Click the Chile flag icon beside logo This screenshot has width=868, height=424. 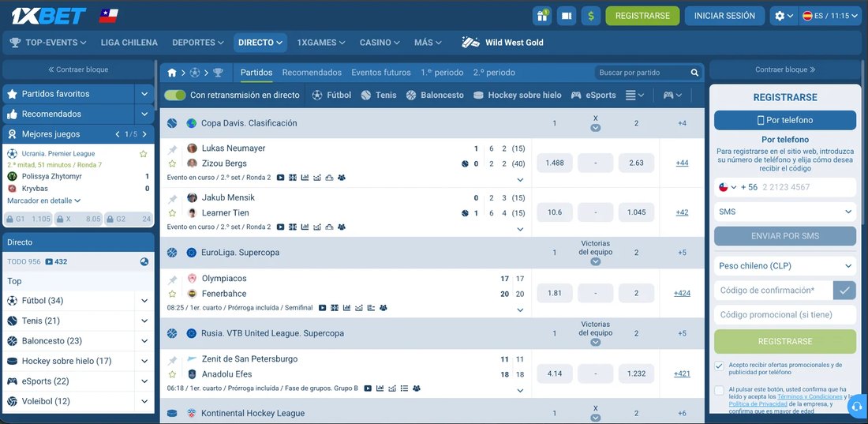[109, 16]
